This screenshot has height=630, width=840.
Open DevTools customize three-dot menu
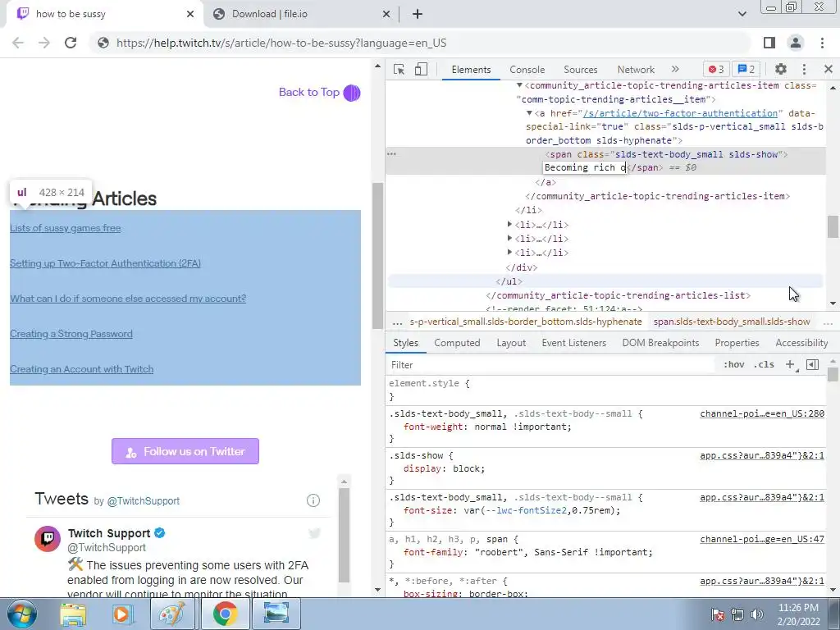804,69
